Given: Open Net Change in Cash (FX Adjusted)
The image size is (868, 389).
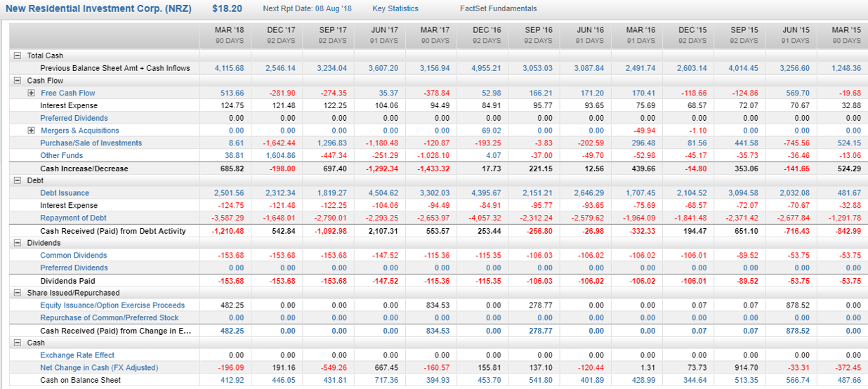Looking at the screenshot, I should coord(99,368).
